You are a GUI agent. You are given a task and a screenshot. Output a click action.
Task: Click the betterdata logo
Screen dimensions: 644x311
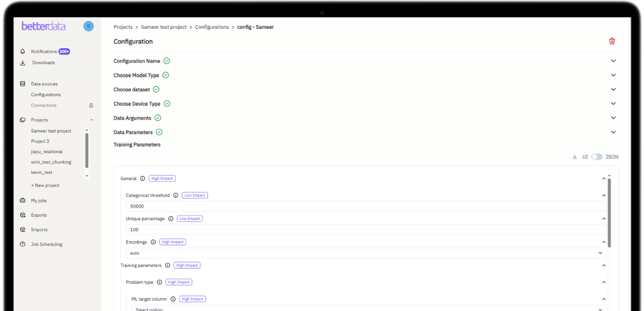click(x=44, y=26)
